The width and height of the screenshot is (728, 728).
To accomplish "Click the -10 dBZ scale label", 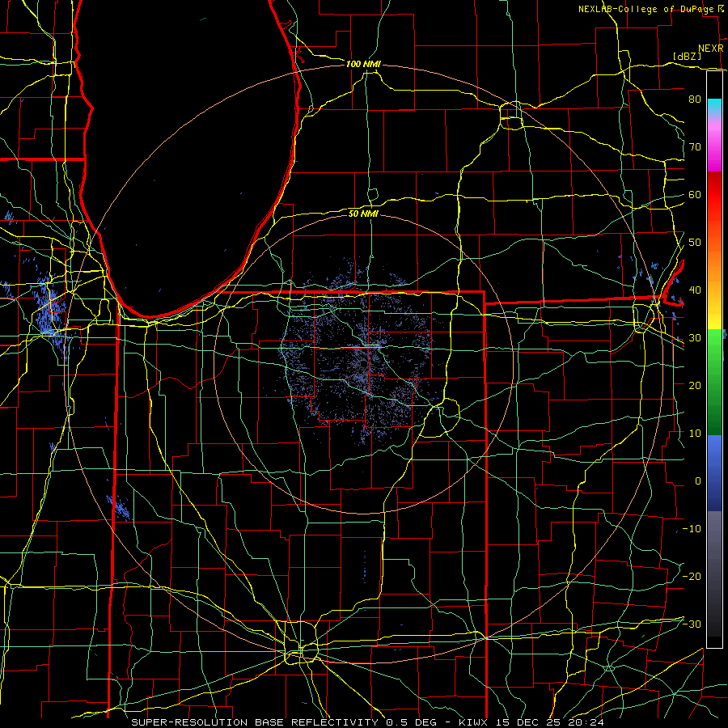I will click(x=692, y=529).
